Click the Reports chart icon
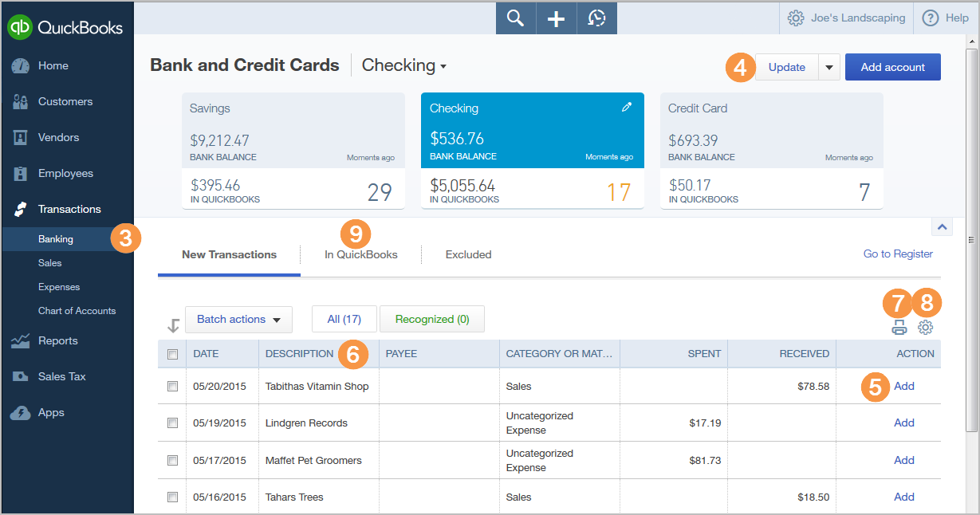The image size is (980, 515). click(21, 341)
